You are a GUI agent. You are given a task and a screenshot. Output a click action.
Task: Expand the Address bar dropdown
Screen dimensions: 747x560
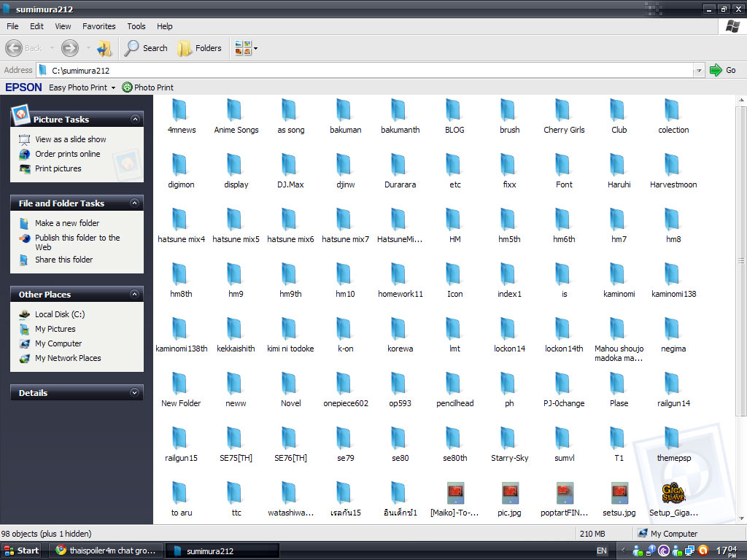click(699, 71)
